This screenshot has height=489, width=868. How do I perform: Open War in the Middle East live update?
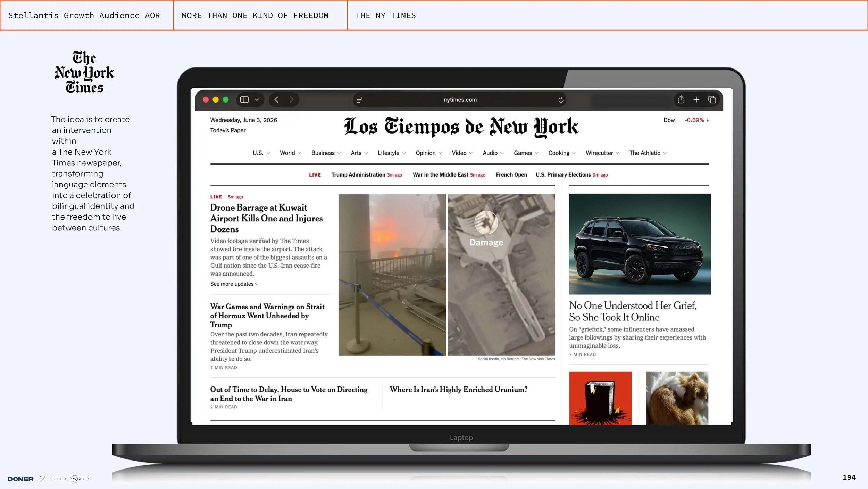pos(449,175)
